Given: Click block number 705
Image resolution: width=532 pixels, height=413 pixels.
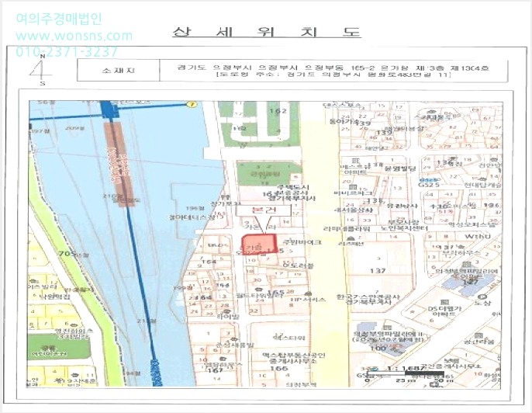Looking at the screenshot, I should pos(67,253).
